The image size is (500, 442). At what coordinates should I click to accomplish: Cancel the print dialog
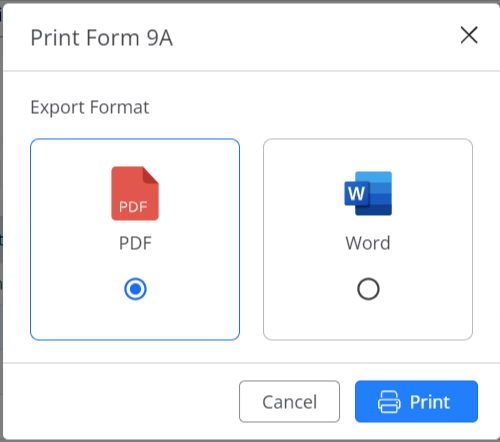(x=289, y=401)
